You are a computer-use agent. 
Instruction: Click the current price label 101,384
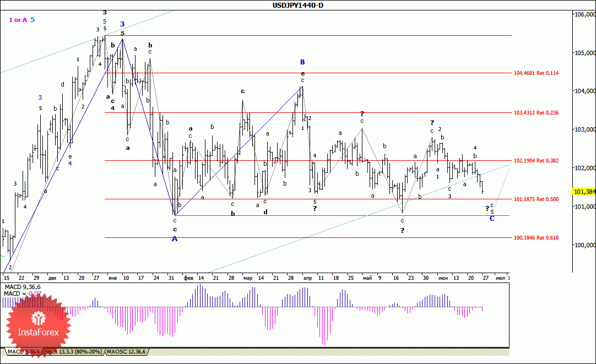[584, 192]
